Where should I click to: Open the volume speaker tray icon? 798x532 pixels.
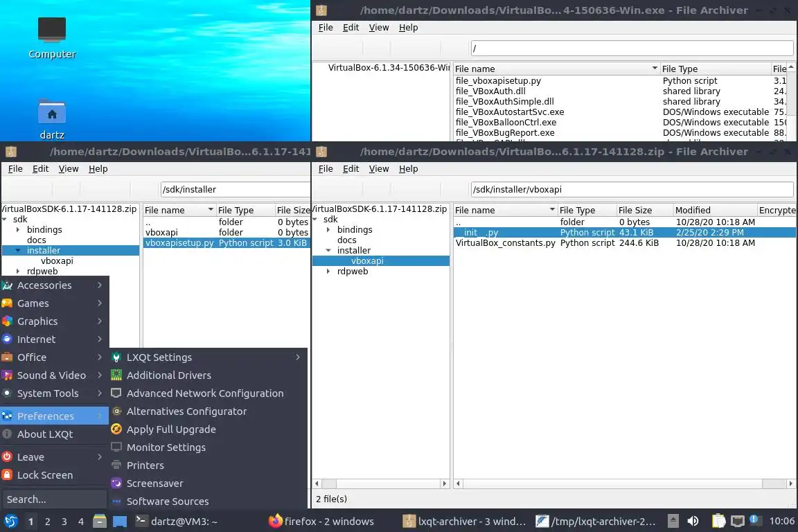693,521
